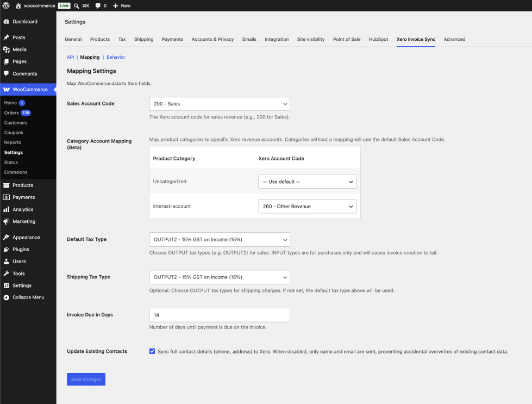Click the Comments icon in sidebar
Viewport: 532px width, 404px height.
click(x=7, y=73)
